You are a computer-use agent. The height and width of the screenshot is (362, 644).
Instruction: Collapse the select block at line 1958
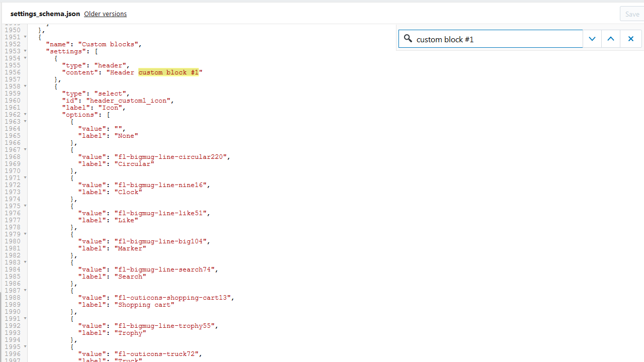tap(26, 86)
